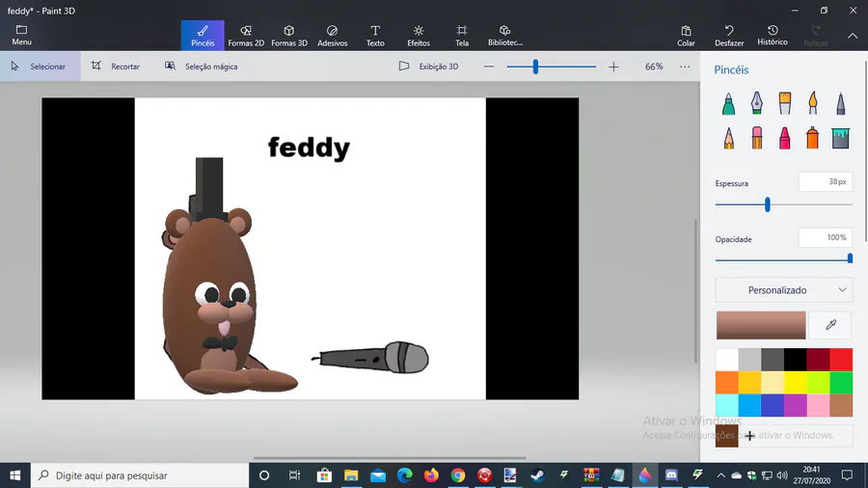Click the 66% zoom value
Image resolution: width=868 pixels, height=488 pixels.
coord(654,67)
